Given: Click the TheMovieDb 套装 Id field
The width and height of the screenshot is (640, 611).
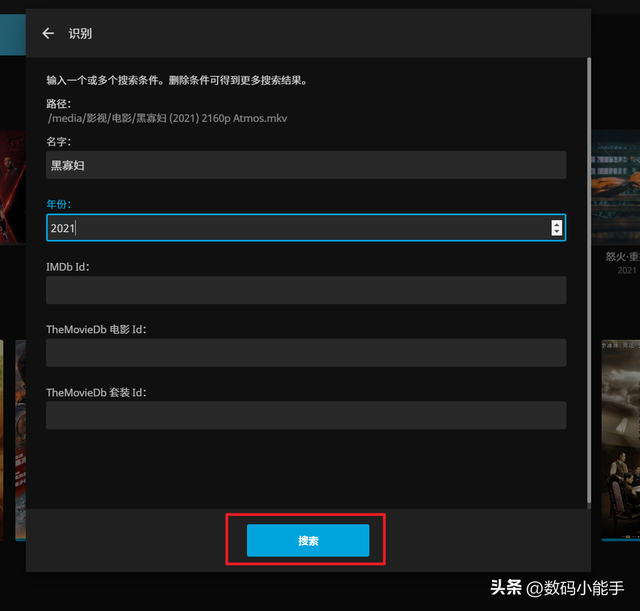Looking at the screenshot, I should (306, 415).
